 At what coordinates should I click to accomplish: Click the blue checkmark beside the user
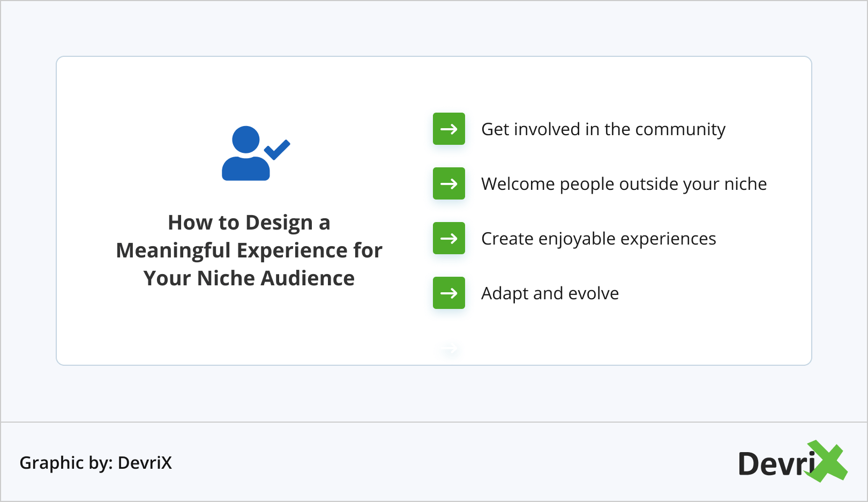coord(278,150)
